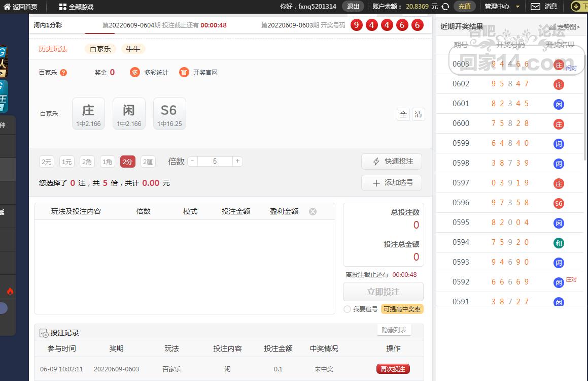Refresh the account balance icon
Image resolution: width=588 pixels, height=381 pixels.
tap(445, 7)
